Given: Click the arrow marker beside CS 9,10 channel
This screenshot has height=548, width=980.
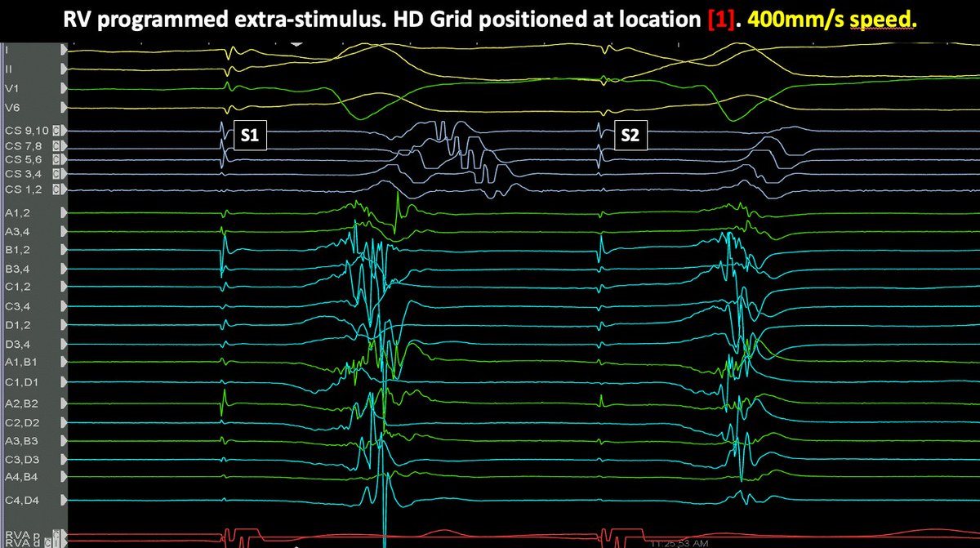Looking at the screenshot, I should point(64,131).
